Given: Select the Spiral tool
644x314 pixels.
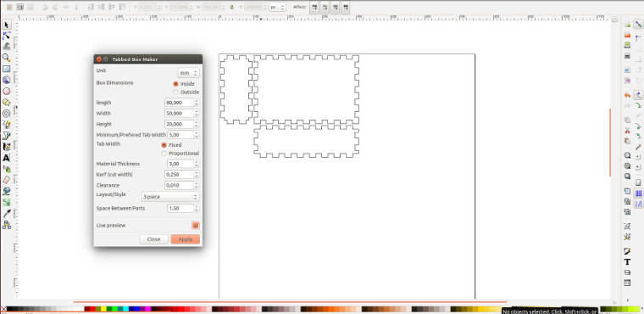Looking at the screenshot, I should point(6,114).
